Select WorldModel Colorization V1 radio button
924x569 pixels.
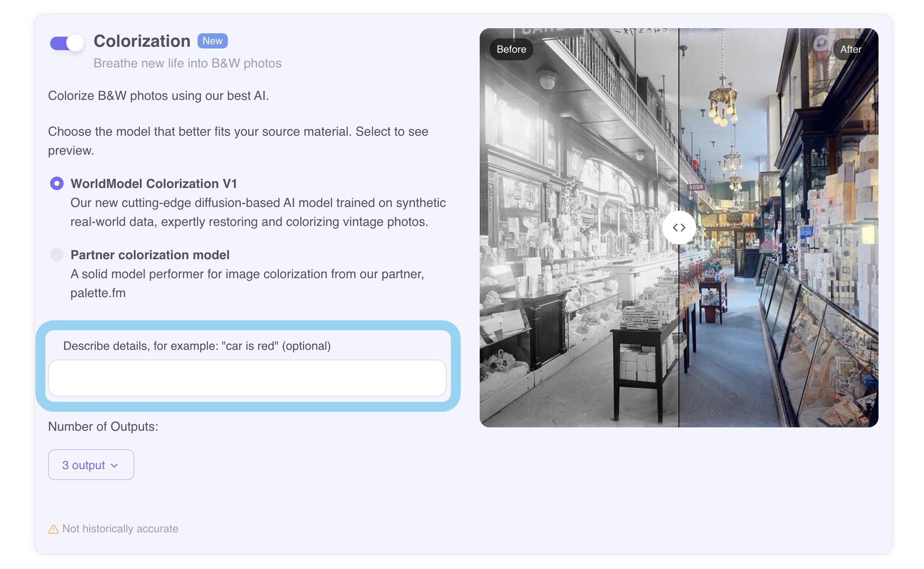point(57,183)
